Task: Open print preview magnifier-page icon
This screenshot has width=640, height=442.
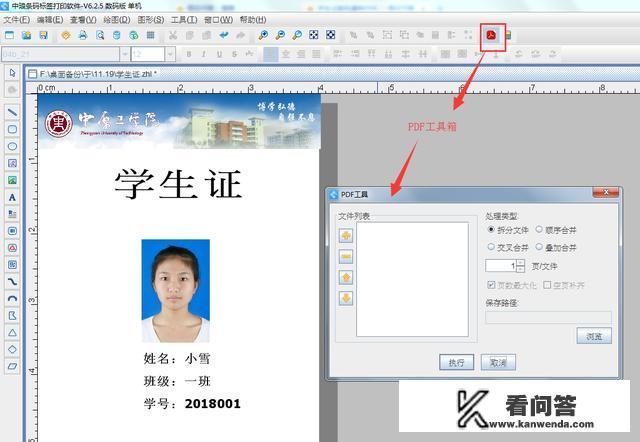Action: pyautogui.click(x=100, y=35)
